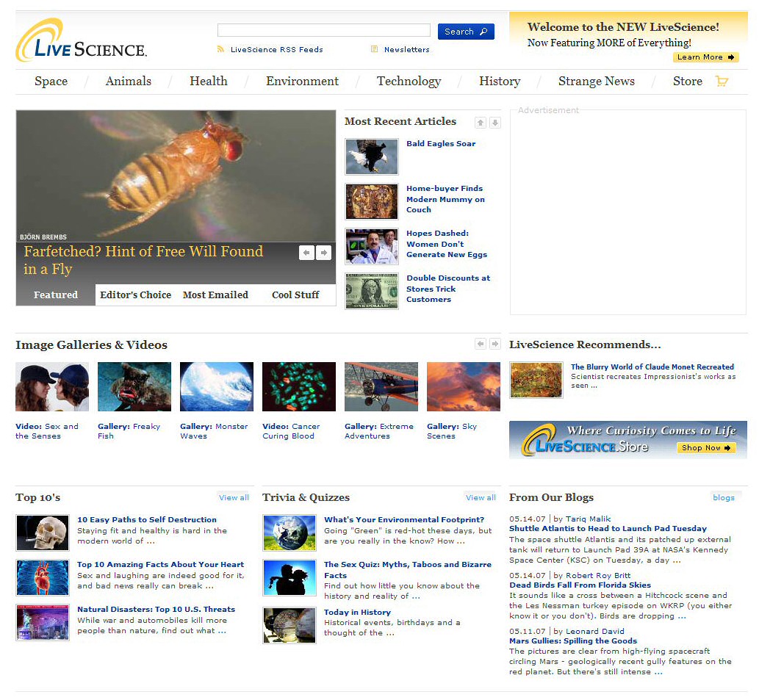
Task: Click the Newsletters icon
Action: [375, 49]
